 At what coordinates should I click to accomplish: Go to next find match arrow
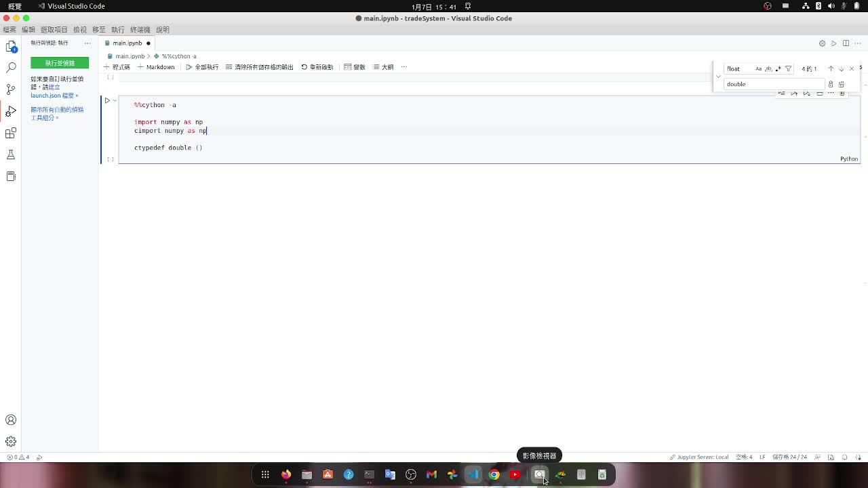point(842,68)
